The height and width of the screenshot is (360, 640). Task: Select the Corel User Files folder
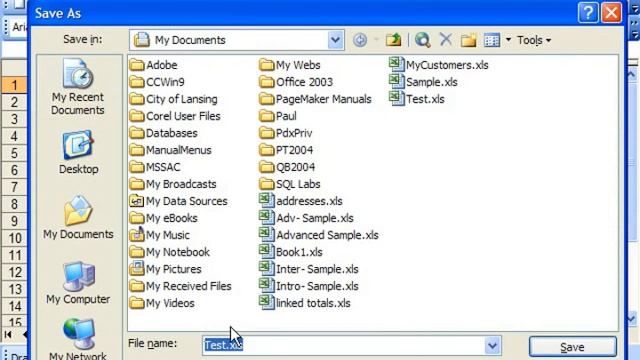point(175,116)
